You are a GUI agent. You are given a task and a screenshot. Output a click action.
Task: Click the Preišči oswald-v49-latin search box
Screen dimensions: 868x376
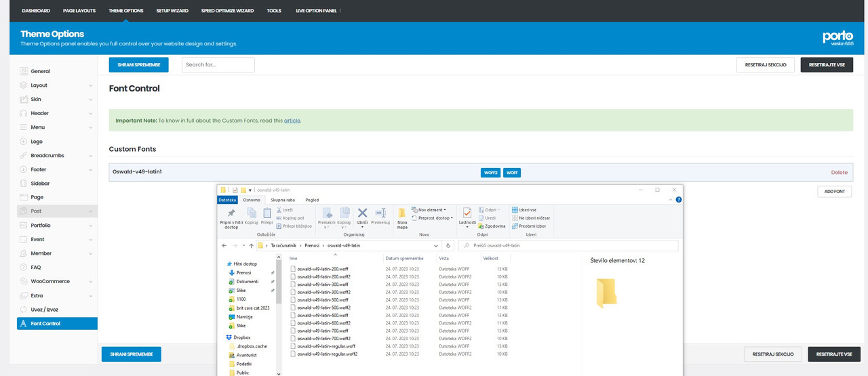[x=568, y=245]
